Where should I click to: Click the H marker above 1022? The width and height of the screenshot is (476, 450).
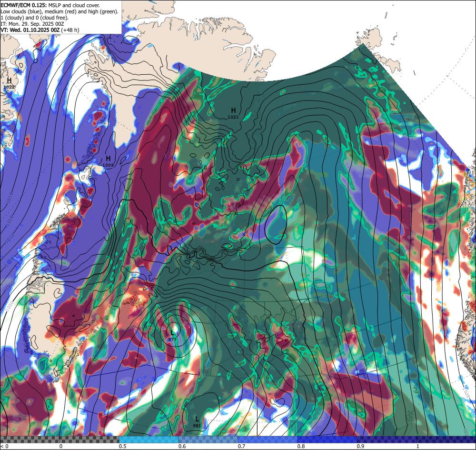pos(9,80)
